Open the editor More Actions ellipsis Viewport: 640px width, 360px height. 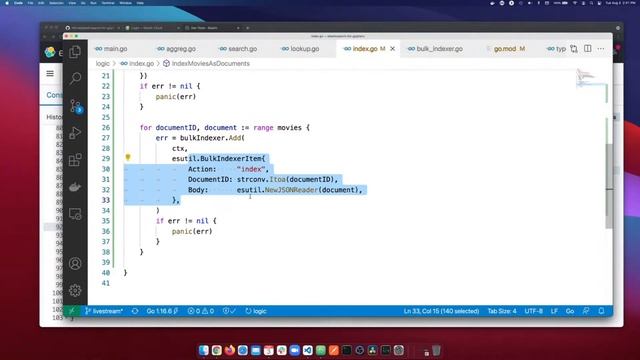601,49
